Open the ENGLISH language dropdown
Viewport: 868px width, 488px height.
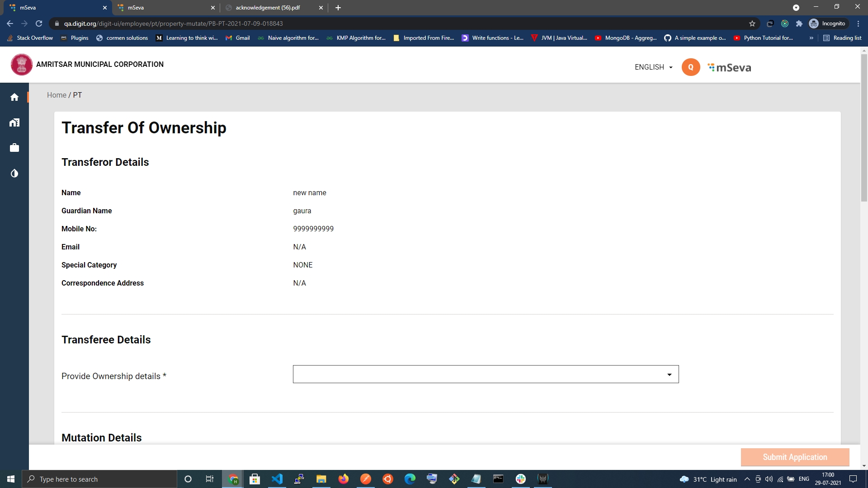tap(653, 67)
